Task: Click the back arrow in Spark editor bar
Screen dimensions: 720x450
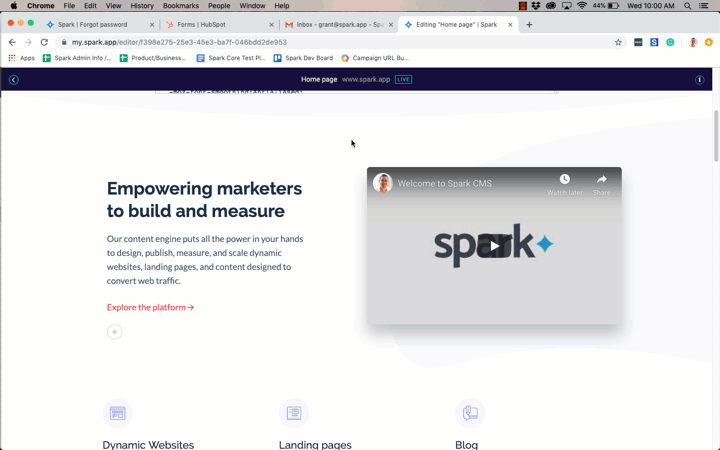Action: tap(13, 80)
